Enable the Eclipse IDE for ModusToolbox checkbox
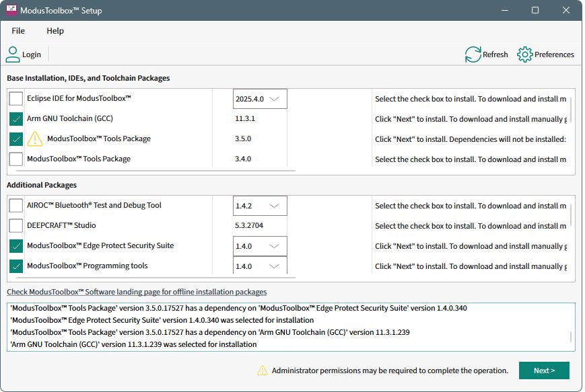The height and width of the screenshot is (392, 585). point(16,99)
